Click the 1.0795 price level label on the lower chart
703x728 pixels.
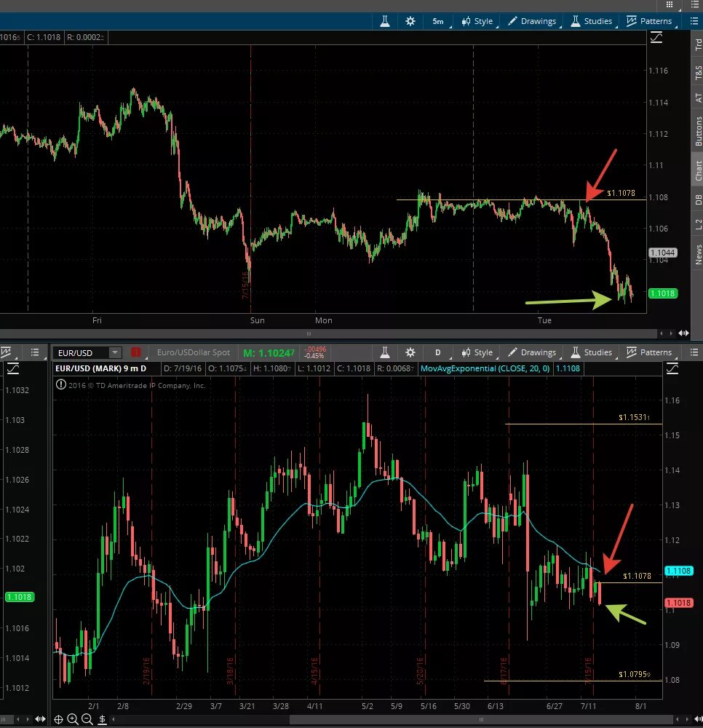point(635,674)
